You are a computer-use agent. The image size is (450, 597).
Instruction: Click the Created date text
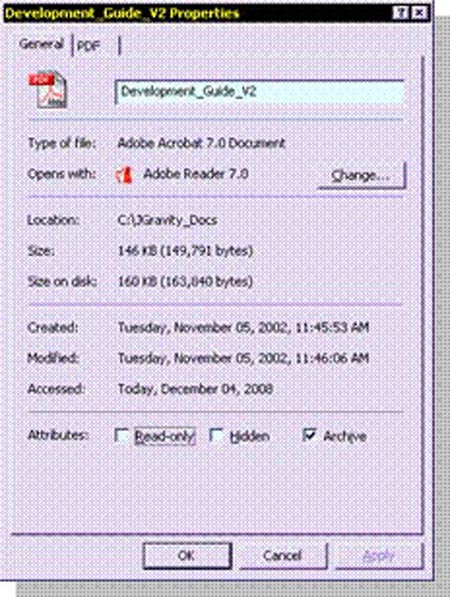click(244, 327)
